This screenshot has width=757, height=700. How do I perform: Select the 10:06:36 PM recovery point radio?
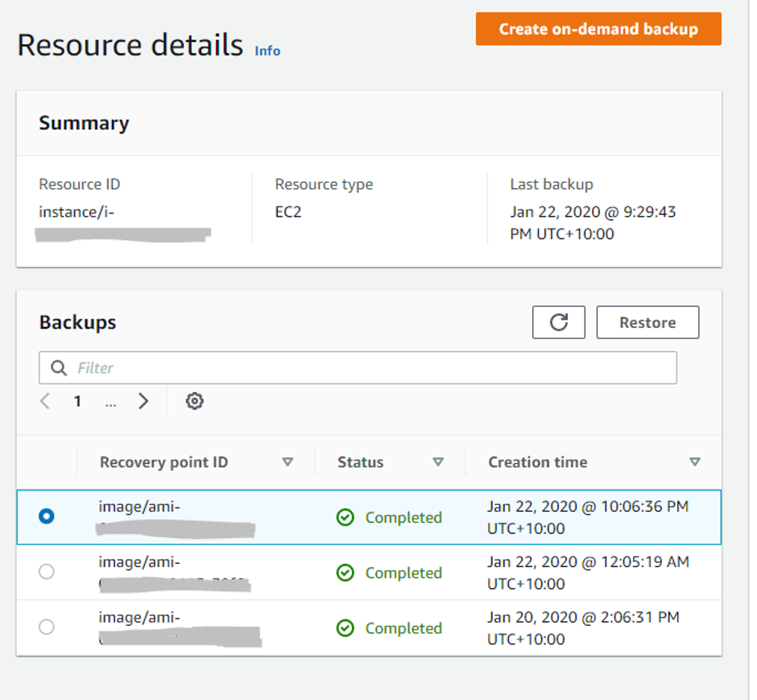point(47,516)
